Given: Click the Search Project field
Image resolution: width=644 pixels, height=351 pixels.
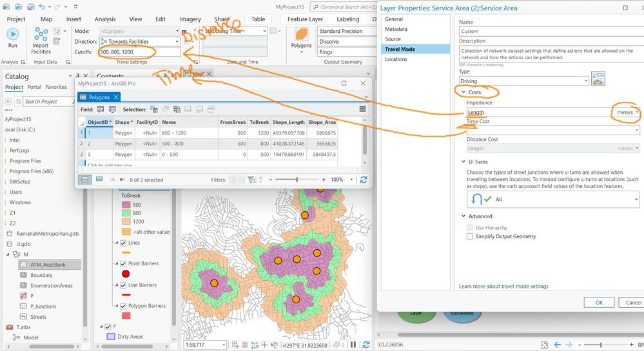Looking at the screenshot, I should point(48,101).
